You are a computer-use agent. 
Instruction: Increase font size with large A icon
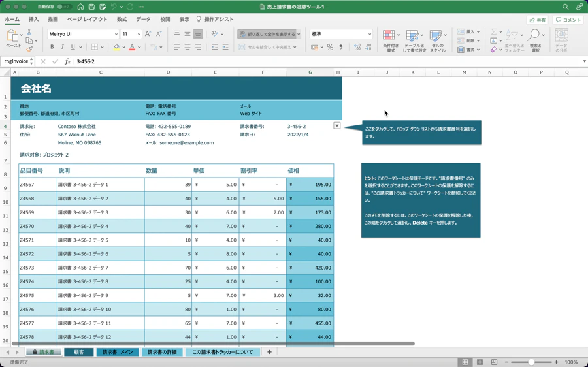(148, 34)
